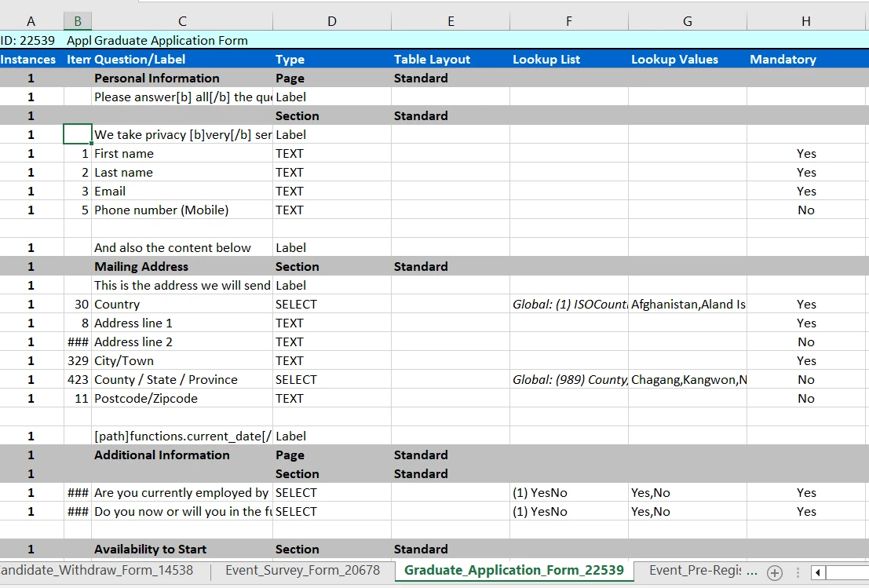The image size is (869, 588).
Task: Select column C header
Action: point(182,21)
